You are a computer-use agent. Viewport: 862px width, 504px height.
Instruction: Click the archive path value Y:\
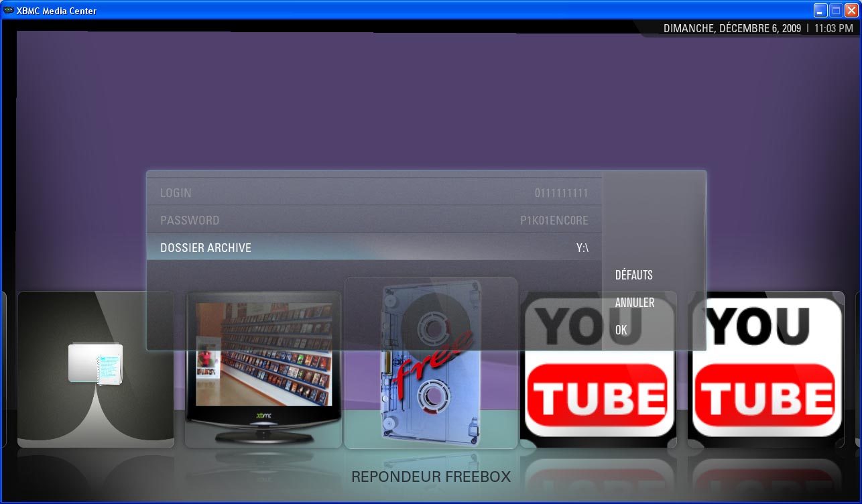582,248
